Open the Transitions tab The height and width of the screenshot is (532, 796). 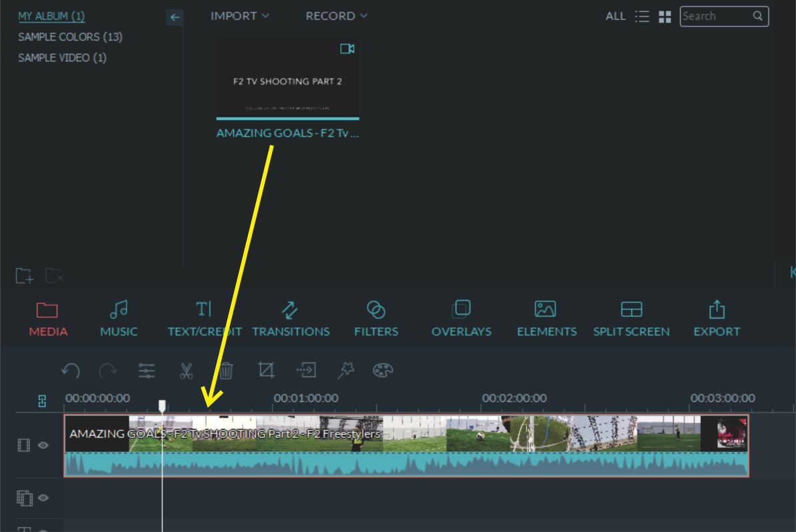pyautogui.click(x=291, y=319)
